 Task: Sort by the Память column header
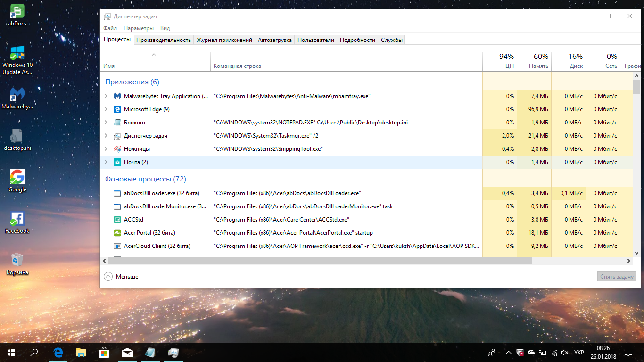pos(534,61)
